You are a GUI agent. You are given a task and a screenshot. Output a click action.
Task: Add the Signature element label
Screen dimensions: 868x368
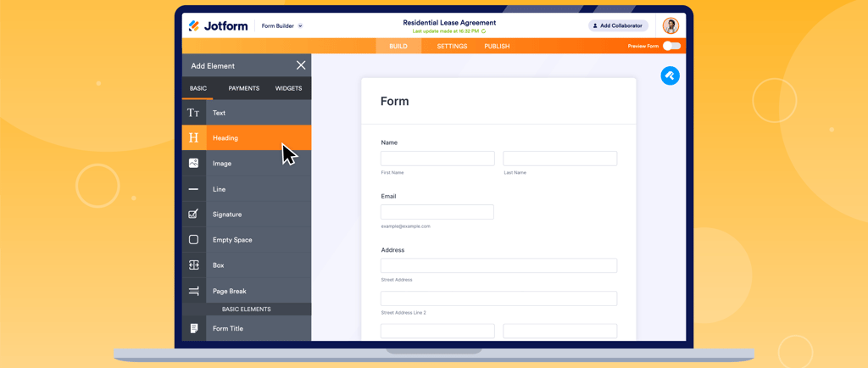227,215
